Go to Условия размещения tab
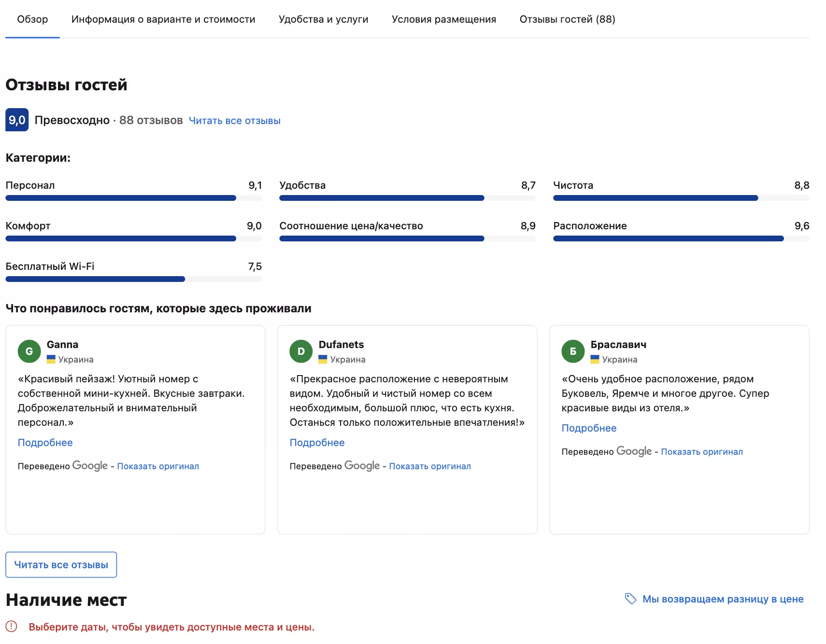This screenshot has width=826, height=644. (x=443, y=19)
